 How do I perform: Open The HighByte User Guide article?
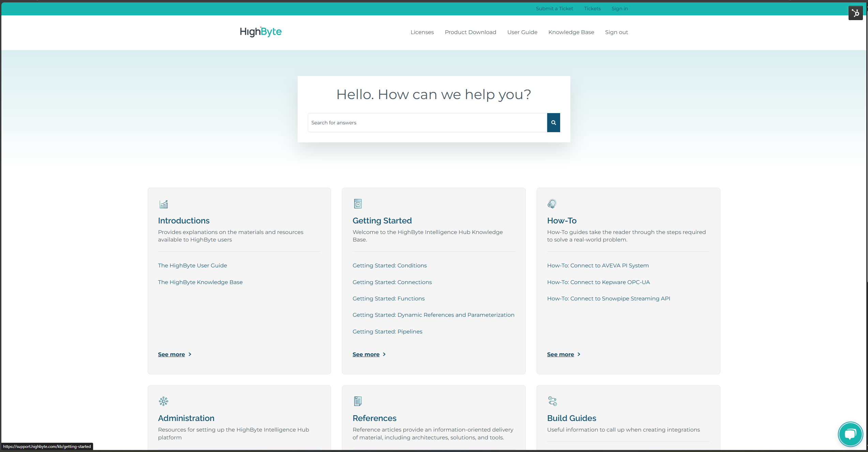192,265
